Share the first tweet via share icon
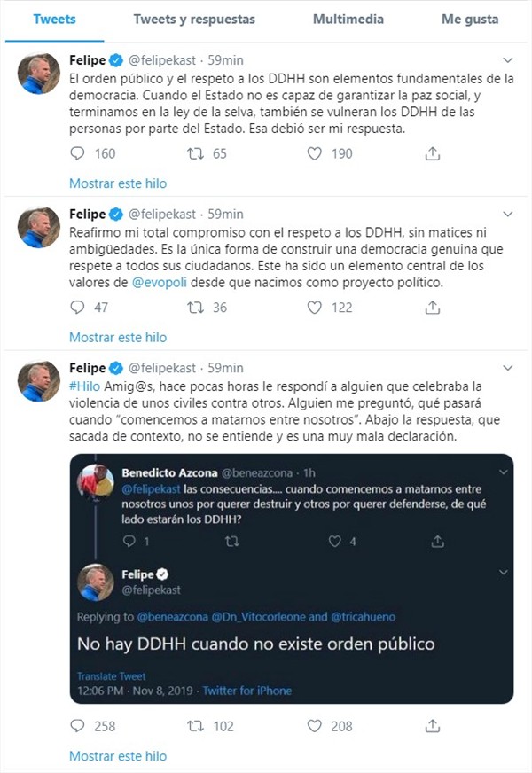The height and width of the screenshot is (773, 532). pos(433,153)
